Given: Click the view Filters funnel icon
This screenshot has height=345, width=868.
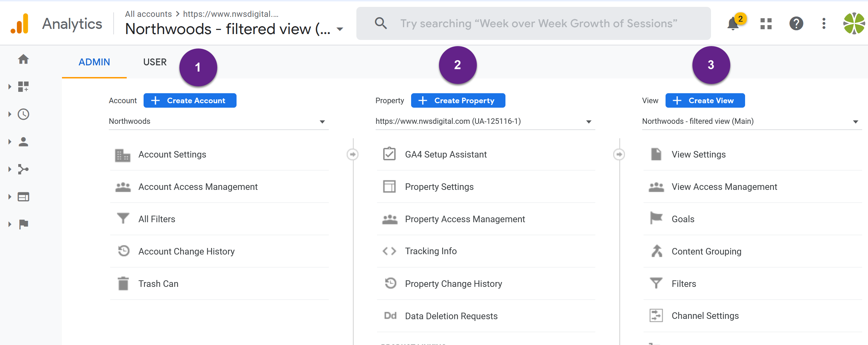Looking at the screenshot, I should click(x=656, y=283).
